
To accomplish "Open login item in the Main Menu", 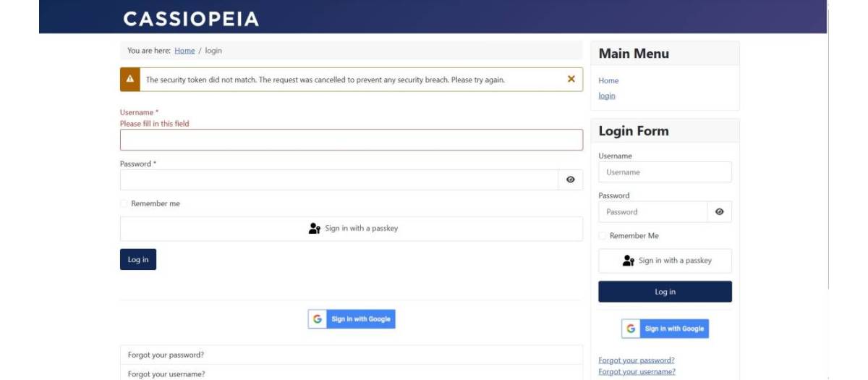I will [x=607, y=96].
